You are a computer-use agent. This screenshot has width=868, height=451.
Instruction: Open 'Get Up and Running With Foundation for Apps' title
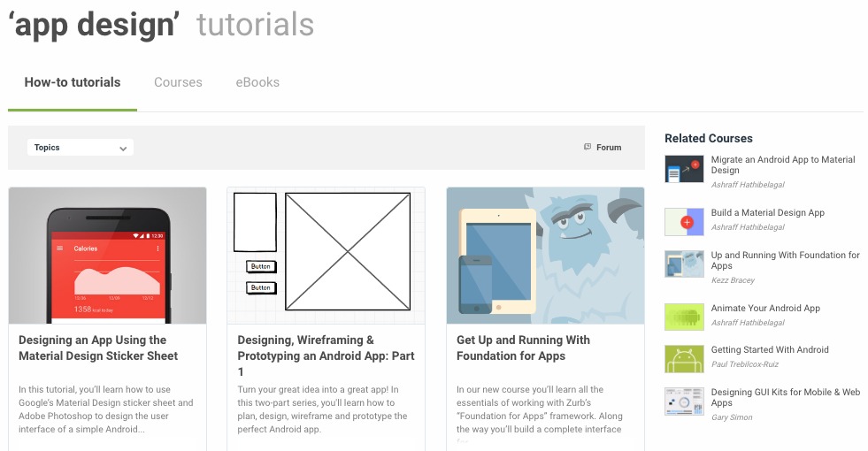[523, 348]
